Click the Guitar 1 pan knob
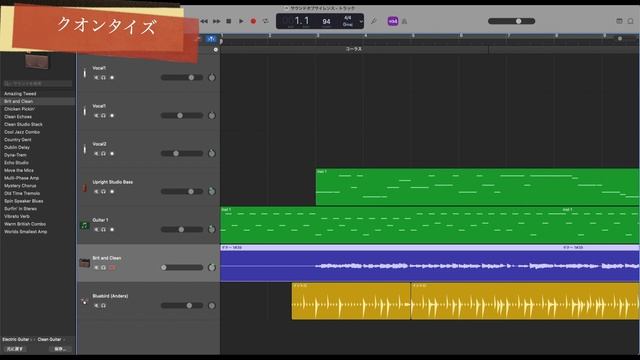 click(211, 229)
